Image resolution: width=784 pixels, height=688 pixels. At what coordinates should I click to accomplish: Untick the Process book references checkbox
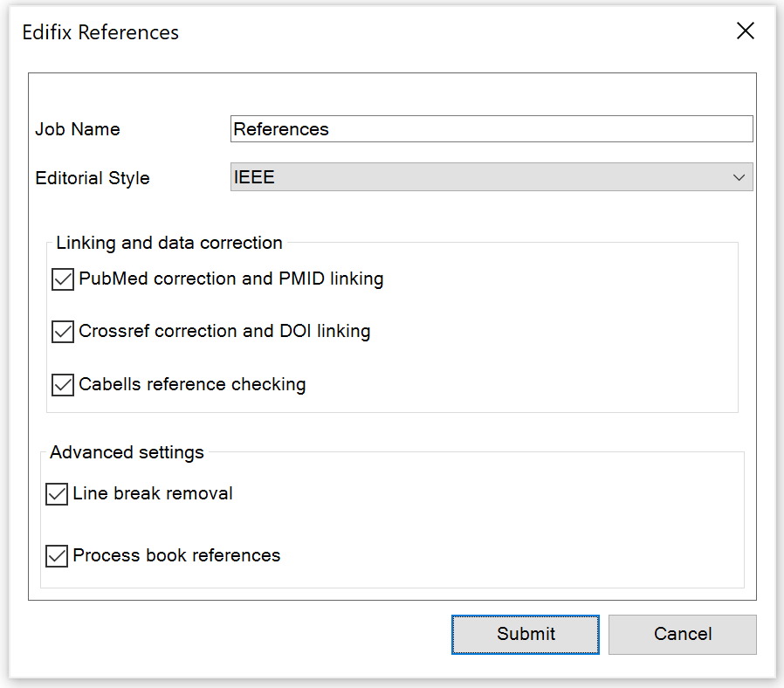coord(57,555)
